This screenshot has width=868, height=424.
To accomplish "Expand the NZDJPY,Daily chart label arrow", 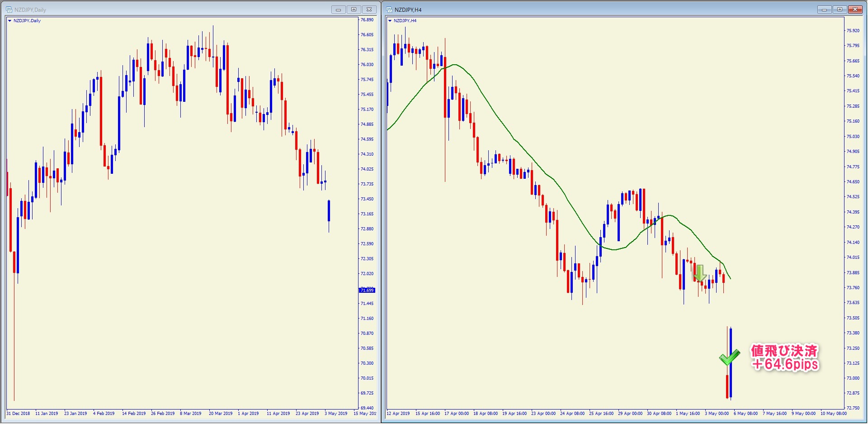I will click(9, 21).
